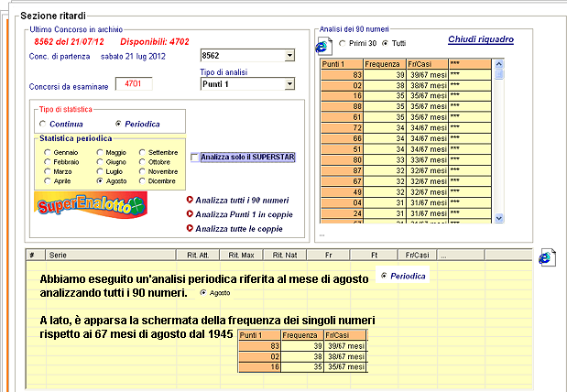Screen dimensions: 567x392
Task: Select the Agosto radio in Statistica periodica
Action: [100, 180]
